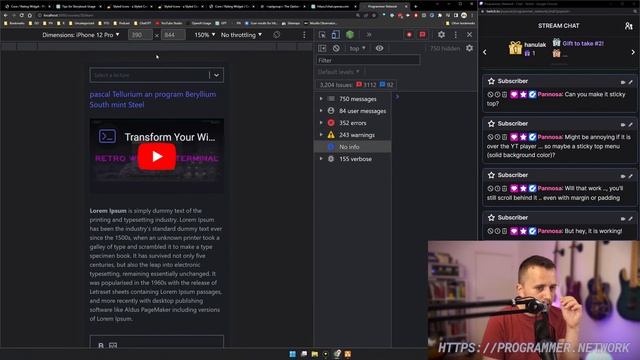The height and width of the screenshot is (360, 640).
Task: Click the YouTube video title Transform Your Wi...
Action: tap(169, 137)
